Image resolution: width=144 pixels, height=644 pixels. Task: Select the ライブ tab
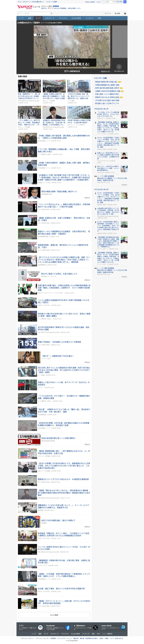38,18
